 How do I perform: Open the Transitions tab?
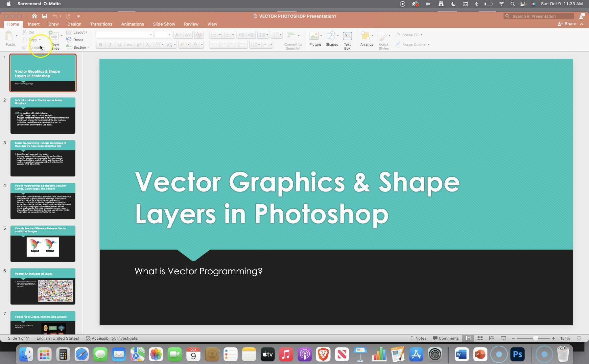point(101,24)
